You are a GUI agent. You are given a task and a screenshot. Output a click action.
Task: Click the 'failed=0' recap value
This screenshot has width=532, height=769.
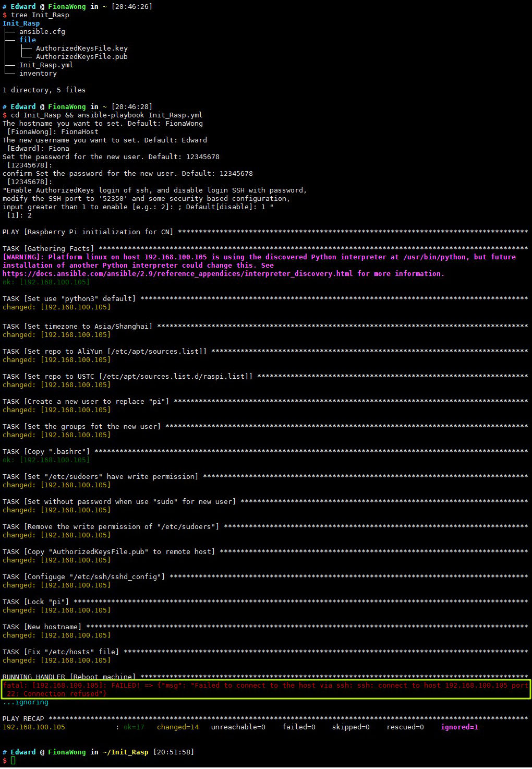[x=299, y=727]
